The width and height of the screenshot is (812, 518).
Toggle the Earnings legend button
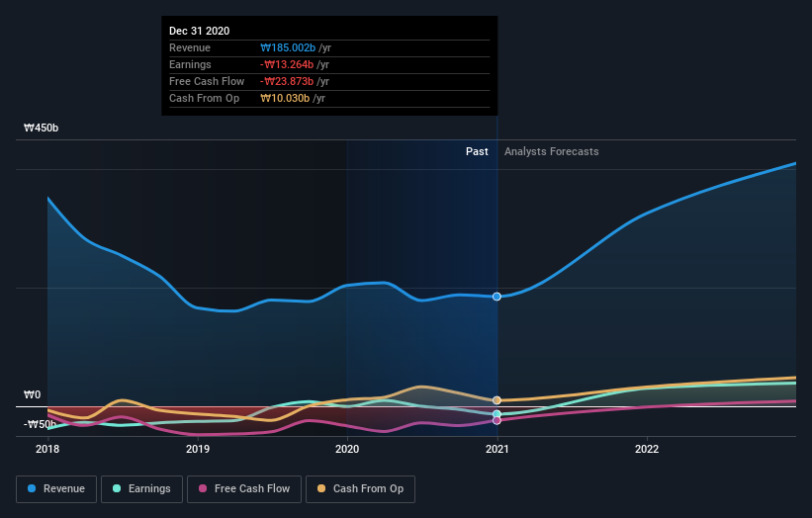point(141,489)
